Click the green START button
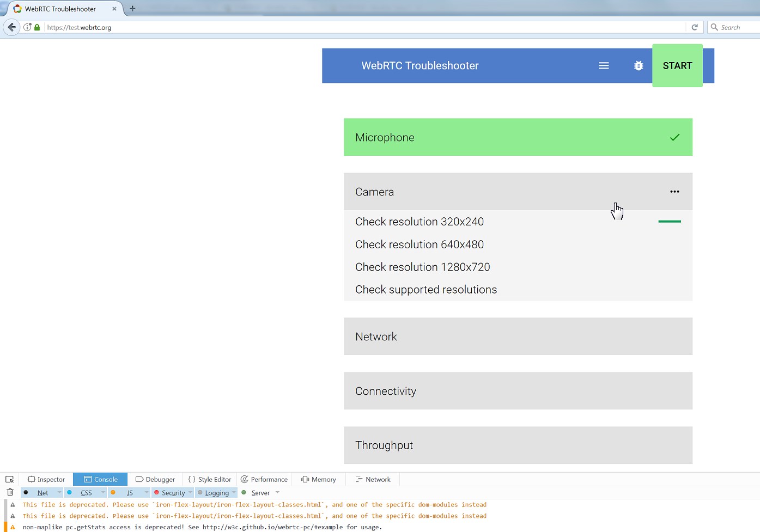 pyautogui.click(x=677, y=65)
